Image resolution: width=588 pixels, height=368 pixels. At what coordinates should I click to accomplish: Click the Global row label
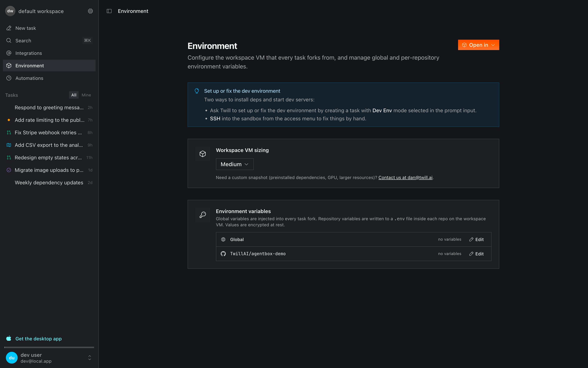(237, 240)
